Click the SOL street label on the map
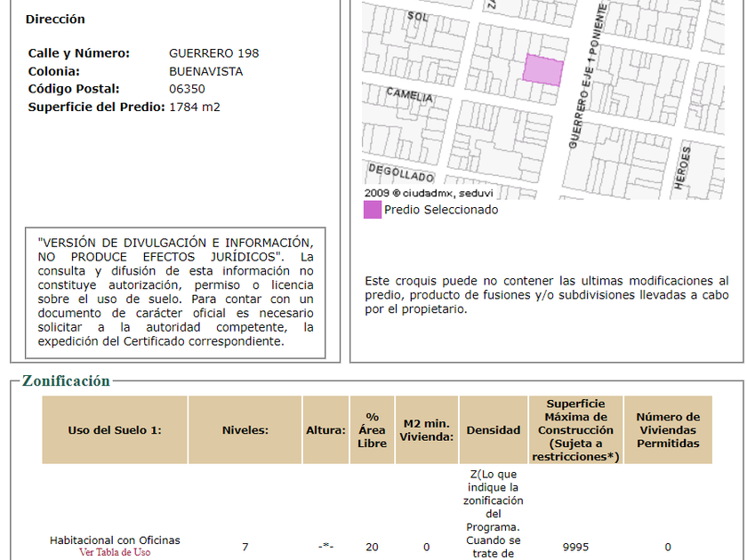The width and height of the screenshot is (747, 560). click(418, 16)
